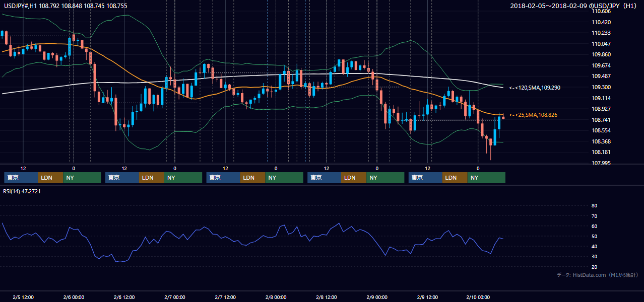644x302 pixels.
Task: Click the 東京 session block above 2/9 12:00
Action: (x=425, y=178)
